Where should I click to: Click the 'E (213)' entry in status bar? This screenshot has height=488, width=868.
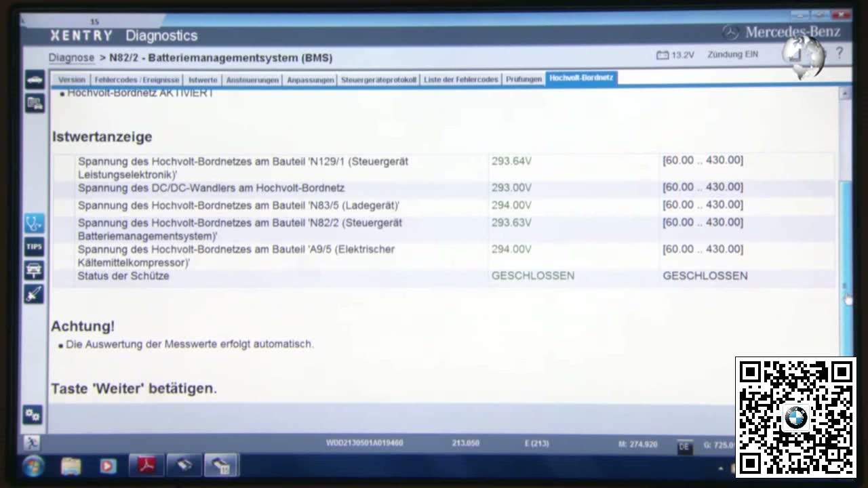537,443
